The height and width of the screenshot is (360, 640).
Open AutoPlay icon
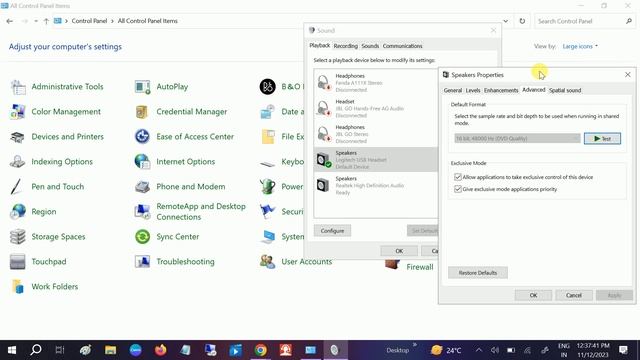point(142,87)
